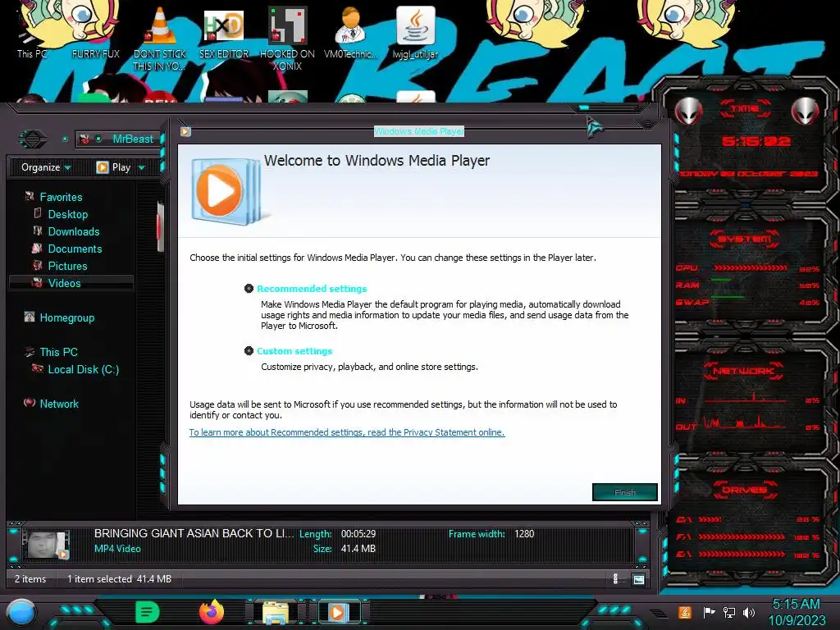Launch Firefox from the taskbar
Image resolution: width=840 pixels, height=630 pixels.
(x=212, y=612)
